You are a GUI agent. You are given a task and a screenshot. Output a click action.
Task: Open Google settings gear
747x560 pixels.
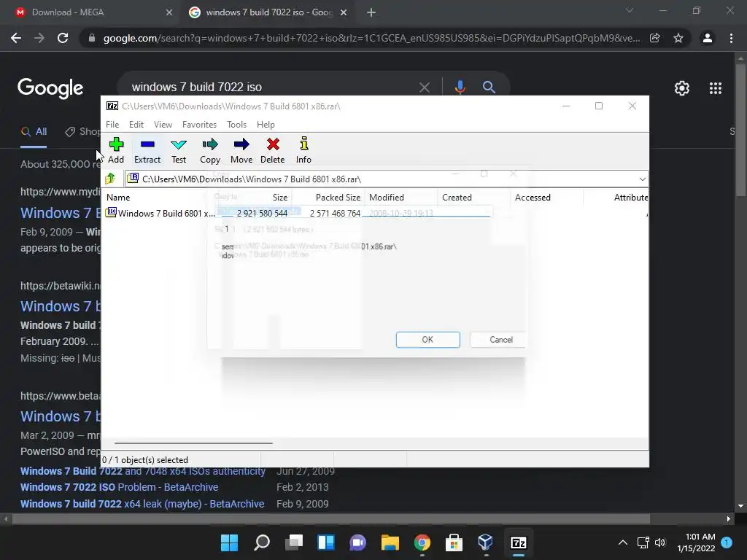682,88
